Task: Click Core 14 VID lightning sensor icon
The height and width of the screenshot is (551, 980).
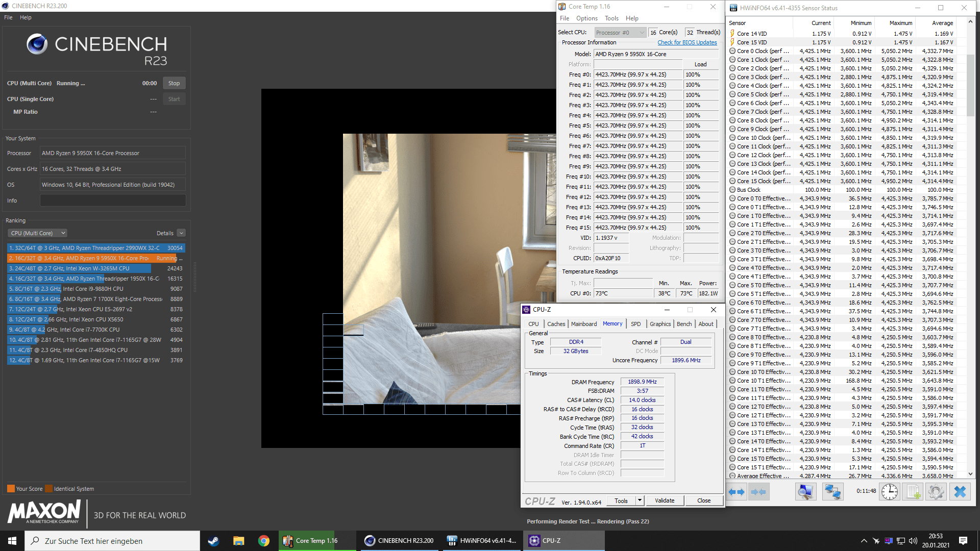Action: pos(732,34)
